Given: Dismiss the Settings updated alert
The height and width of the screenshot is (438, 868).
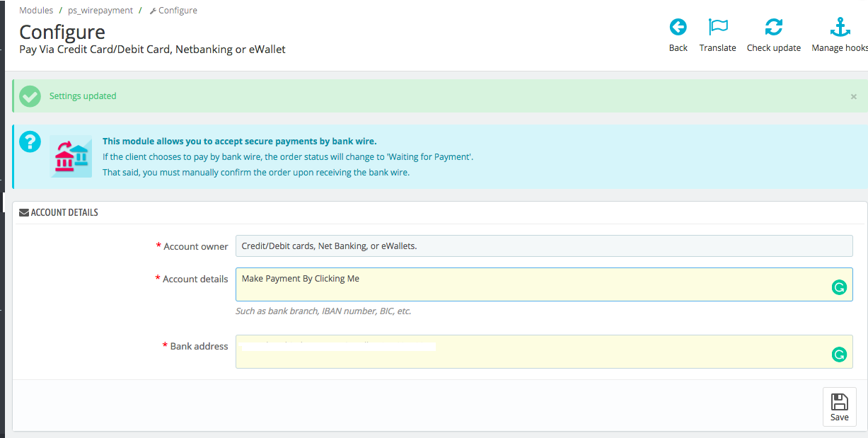Looking at the screenshot, I should [853, 97].
